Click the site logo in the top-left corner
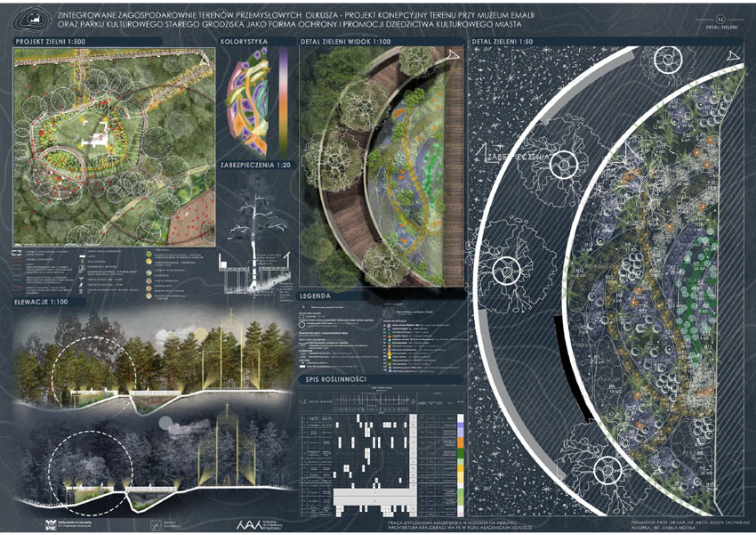The image size is (756, 535). (x=34, y=19)
